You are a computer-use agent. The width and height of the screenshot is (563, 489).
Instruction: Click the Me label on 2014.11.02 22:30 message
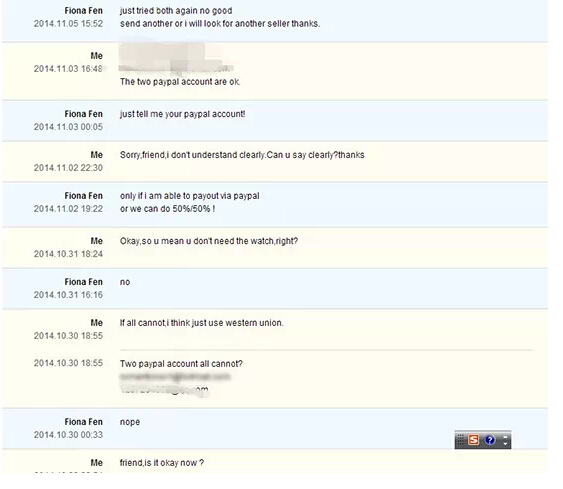97,155
